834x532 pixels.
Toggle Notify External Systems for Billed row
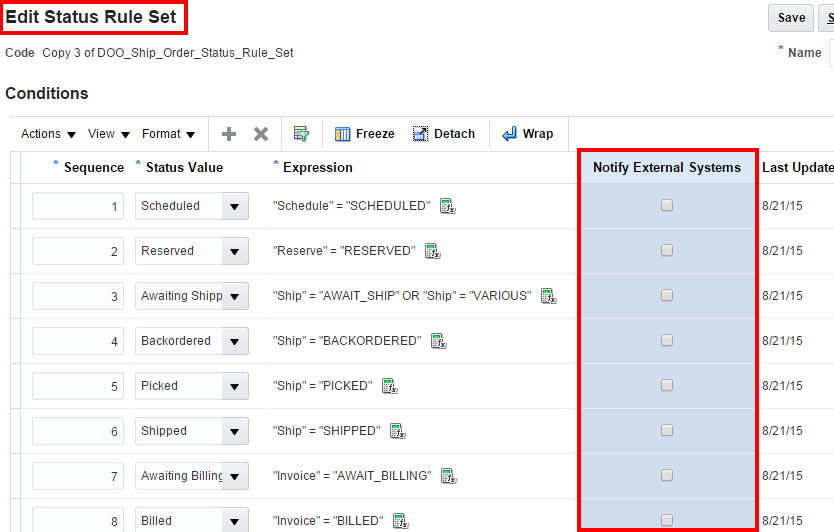click(666, 520)
